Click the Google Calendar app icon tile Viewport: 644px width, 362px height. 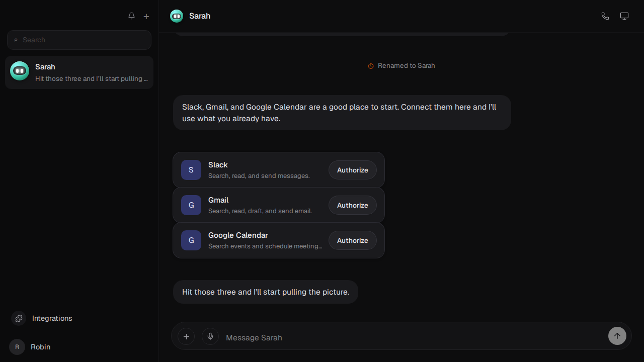point(191,240)
